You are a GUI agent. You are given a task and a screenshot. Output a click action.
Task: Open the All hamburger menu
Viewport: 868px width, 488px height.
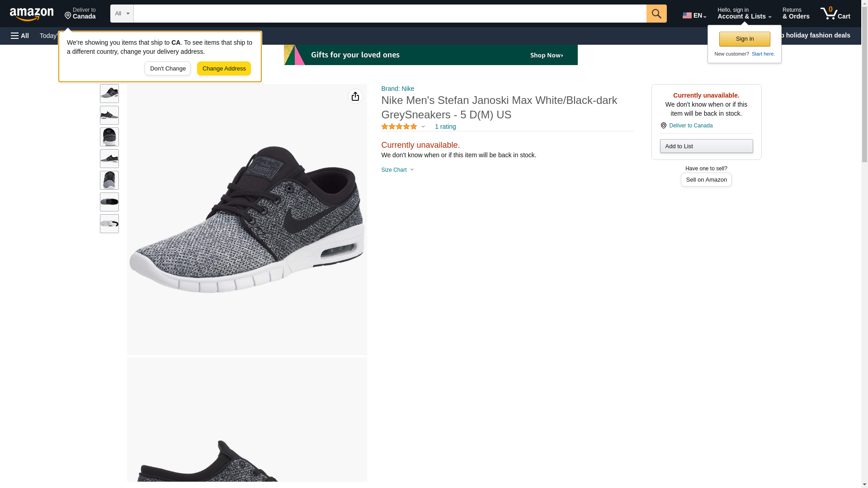[x=20, y=36]
